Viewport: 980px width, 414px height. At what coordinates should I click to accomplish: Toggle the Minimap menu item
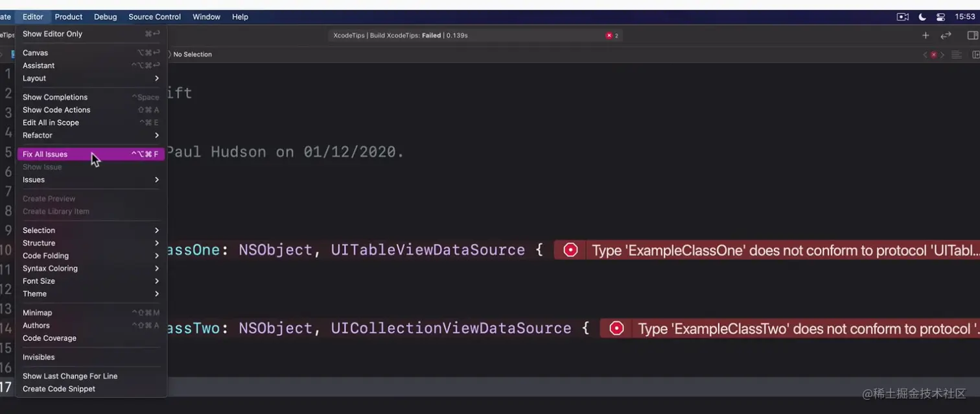point(91,313)
